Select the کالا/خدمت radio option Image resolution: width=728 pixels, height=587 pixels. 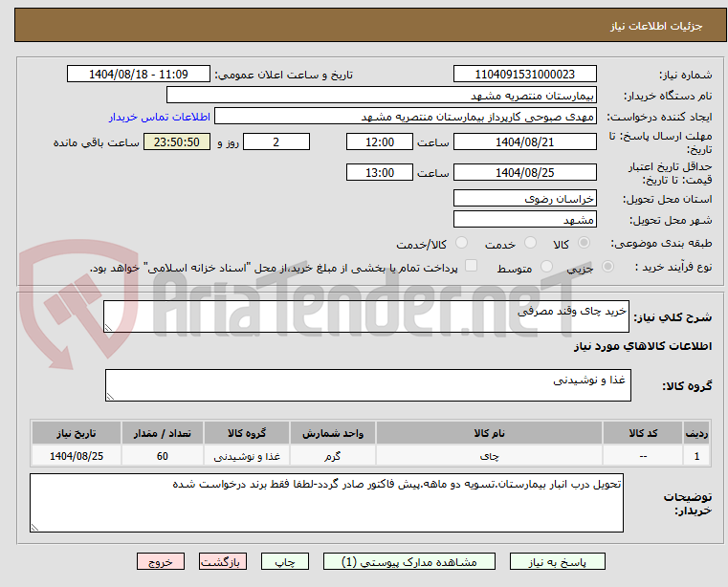461,242
